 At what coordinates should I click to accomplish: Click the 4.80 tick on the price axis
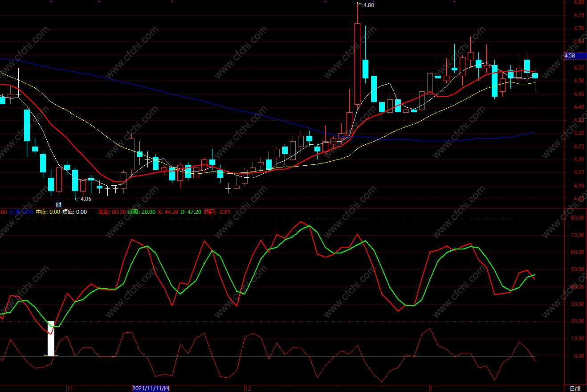point(579,2)
